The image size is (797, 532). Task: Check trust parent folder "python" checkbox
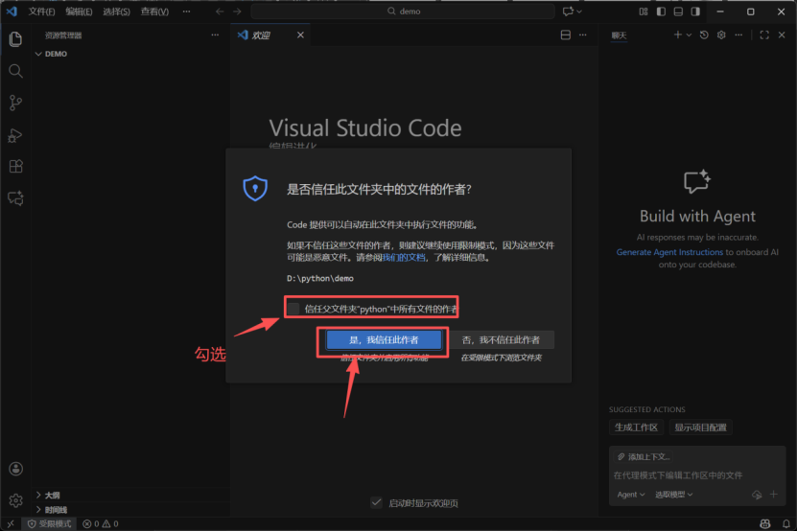293,309
